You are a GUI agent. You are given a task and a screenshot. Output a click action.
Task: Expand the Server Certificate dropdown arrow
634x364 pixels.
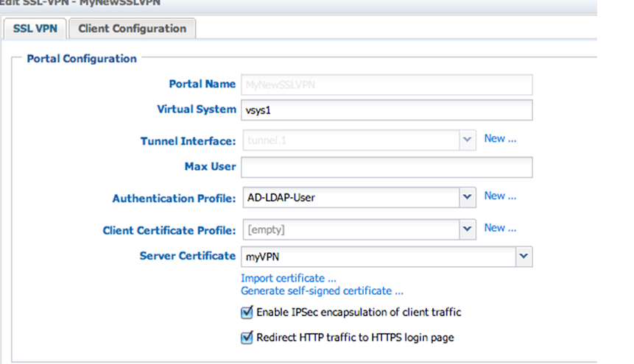(x=524, y=256)
